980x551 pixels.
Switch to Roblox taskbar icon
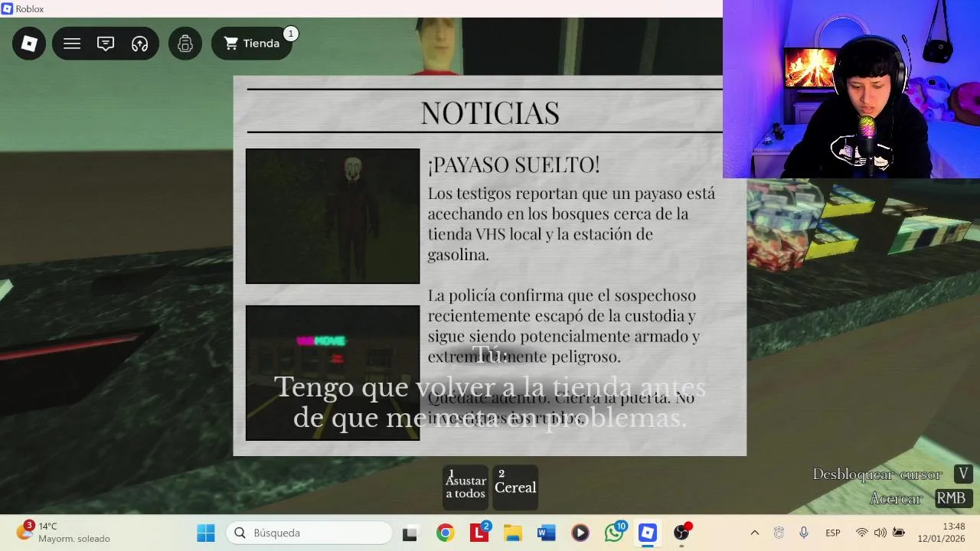[648, 533]
